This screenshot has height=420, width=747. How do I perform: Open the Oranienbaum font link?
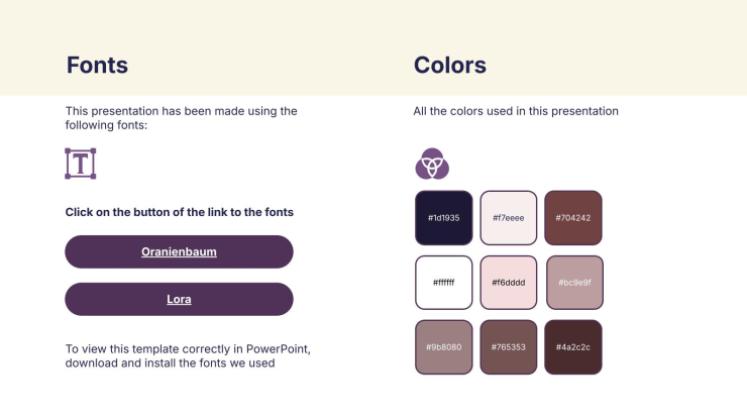pyautogui.click(x=179, y=252)
